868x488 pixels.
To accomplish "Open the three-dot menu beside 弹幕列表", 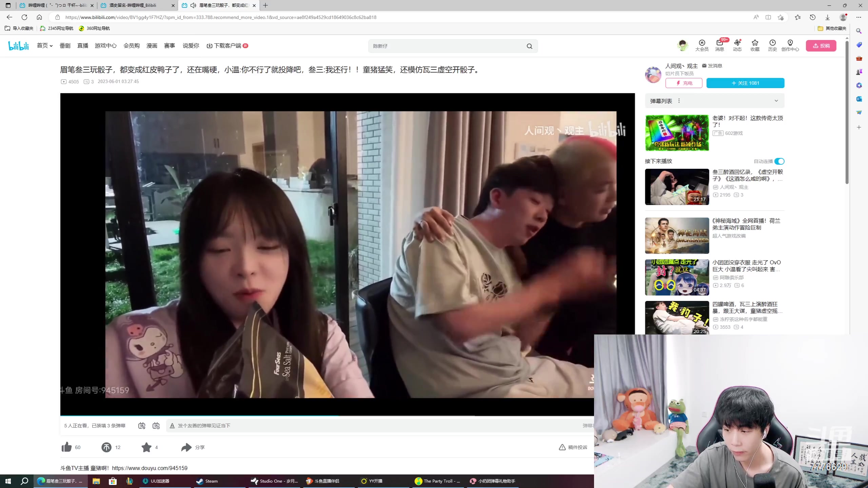I will pos(679,101).
